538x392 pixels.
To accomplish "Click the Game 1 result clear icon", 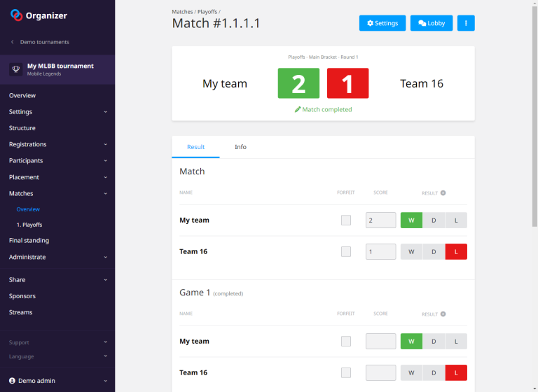I will point(443,314).
